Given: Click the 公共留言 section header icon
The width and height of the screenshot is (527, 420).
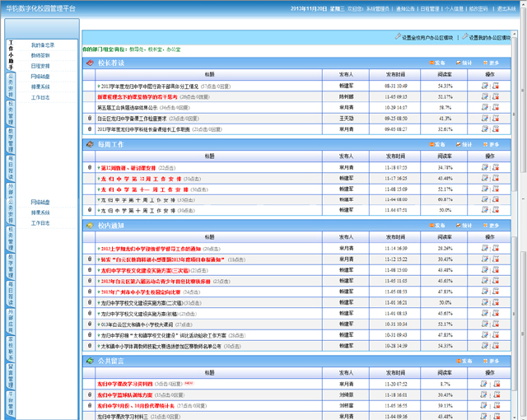Looking at the screenshot, I should pyautogui.click(x=90, y=361).
